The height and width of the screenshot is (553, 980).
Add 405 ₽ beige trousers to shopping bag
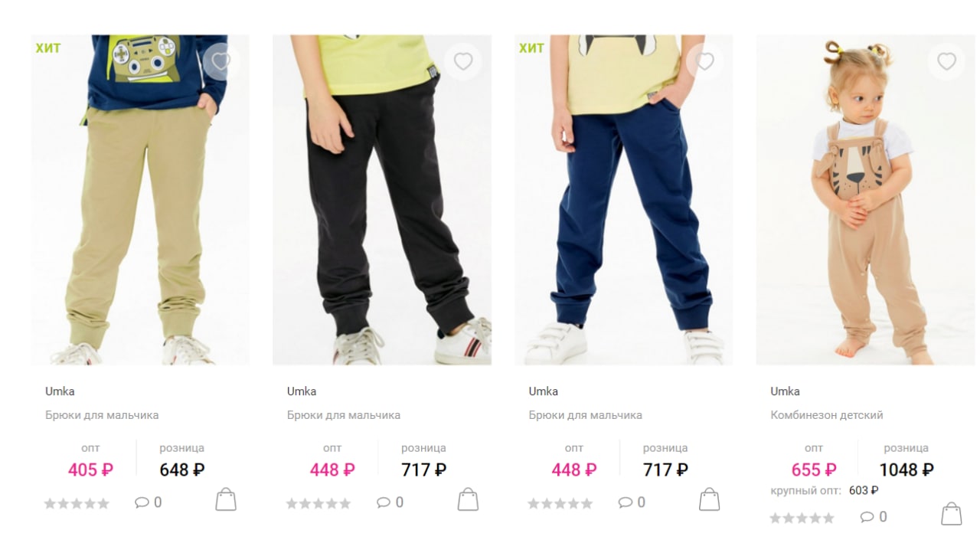(226, 500)
